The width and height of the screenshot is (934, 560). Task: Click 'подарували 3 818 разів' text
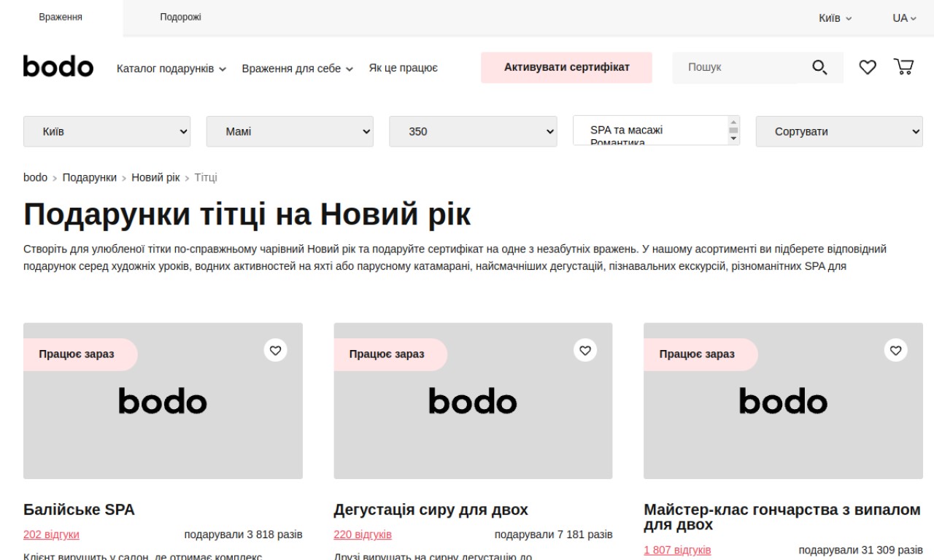(x=243, y=534)
